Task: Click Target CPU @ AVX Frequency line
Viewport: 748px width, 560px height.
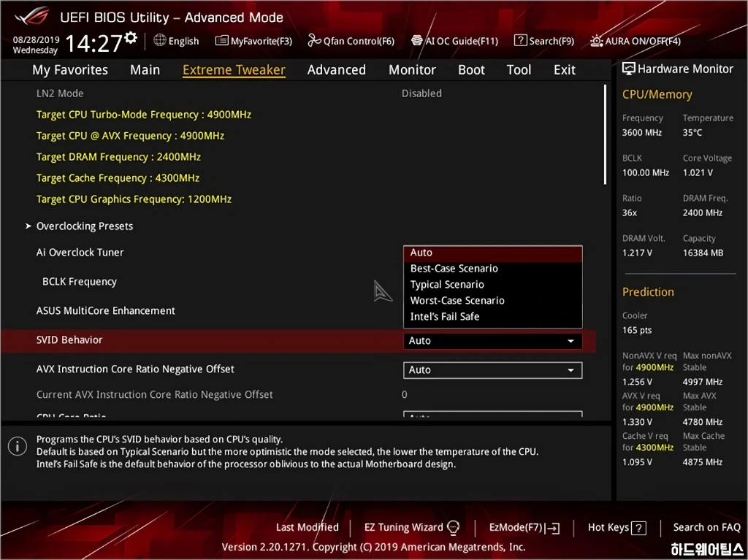Action: pos(130,136)
